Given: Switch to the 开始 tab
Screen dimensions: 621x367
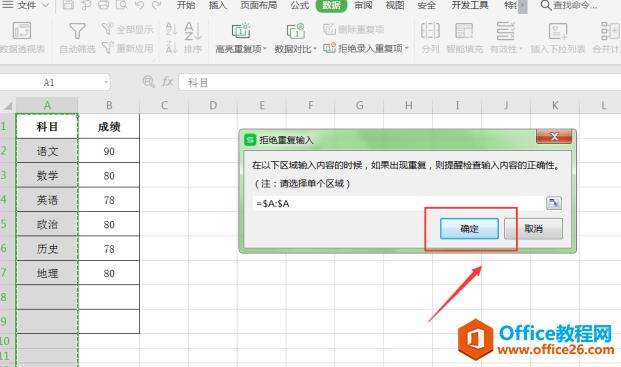Looking at the screenshot, I should click(186, 5).
